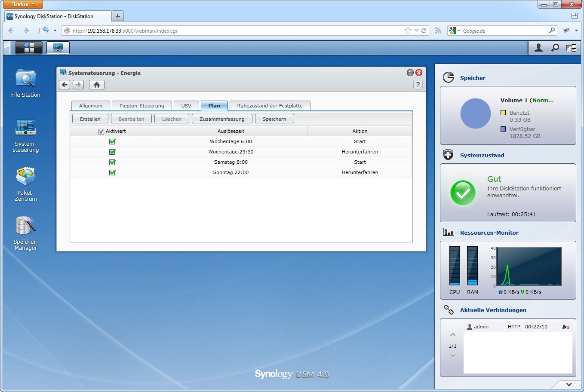Go to Systemsteuerung home
Screen dimensions: 584x392
pyautogui.click(x=97, y=85)
